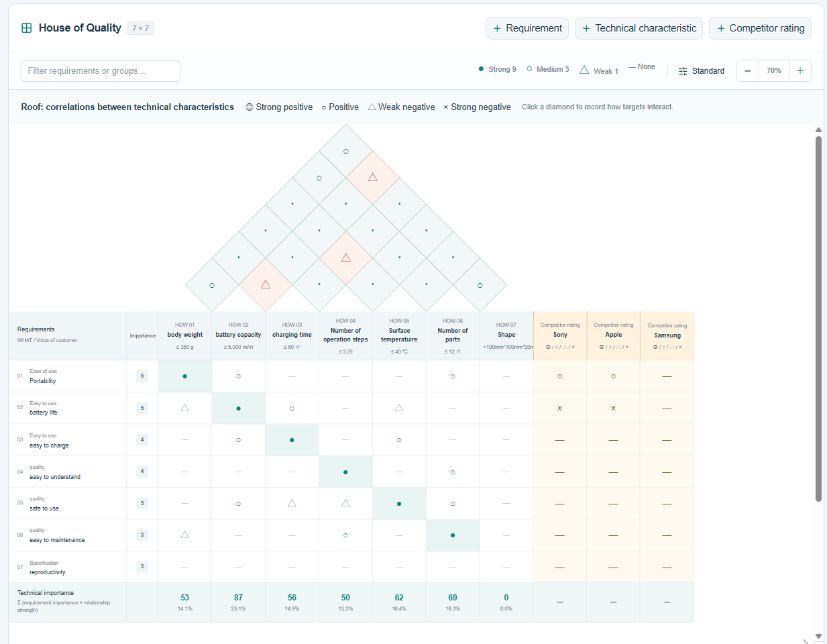Select the HOW 05 Surface temperature column header

(400, 335)
